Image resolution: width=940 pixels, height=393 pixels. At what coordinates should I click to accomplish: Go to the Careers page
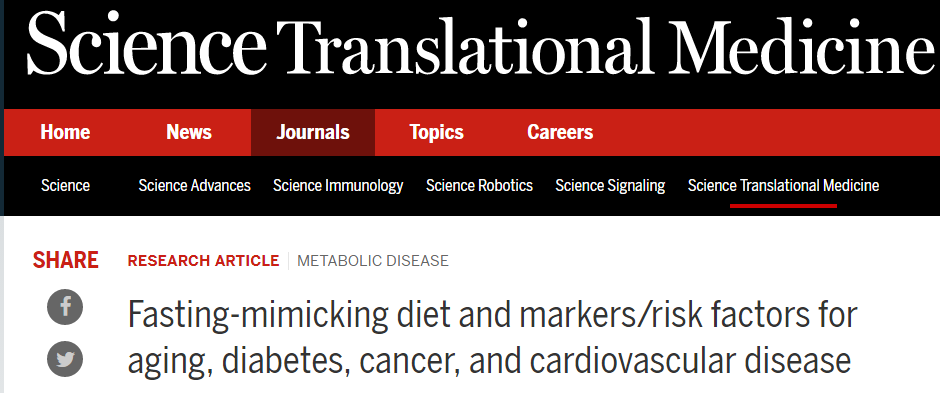(560, 132)
